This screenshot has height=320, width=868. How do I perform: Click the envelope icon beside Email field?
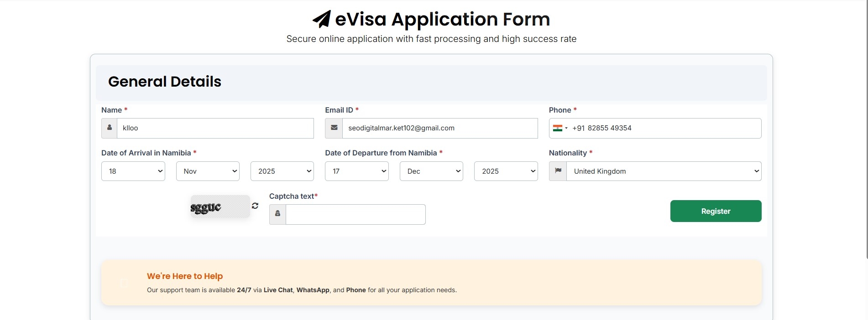pos(334,128)
